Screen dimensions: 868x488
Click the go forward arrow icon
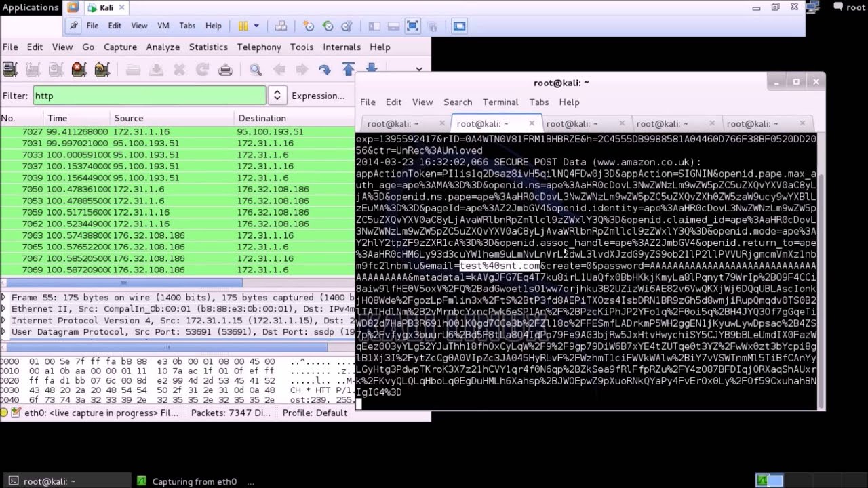(x=302, y=69)
